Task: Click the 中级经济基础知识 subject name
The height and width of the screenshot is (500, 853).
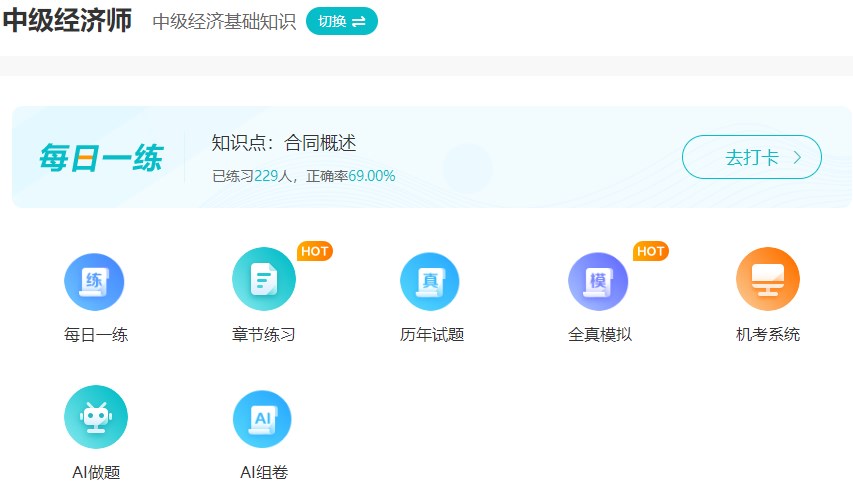Action: (x=224, y=22)
